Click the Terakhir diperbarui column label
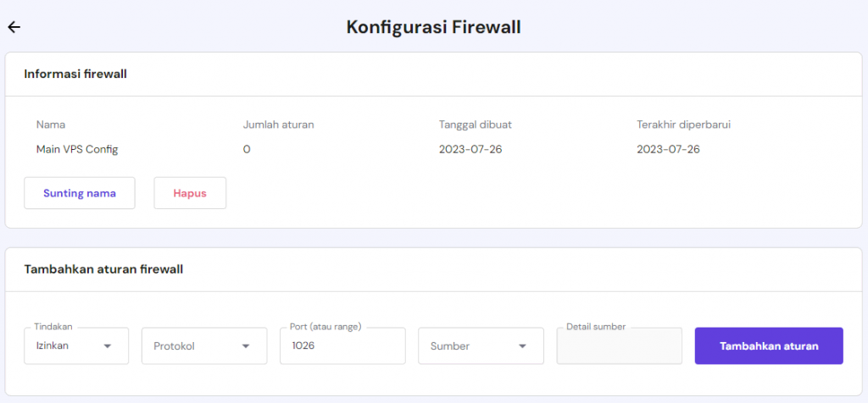This screenshot has width=868, height=403. pos(683,124)
